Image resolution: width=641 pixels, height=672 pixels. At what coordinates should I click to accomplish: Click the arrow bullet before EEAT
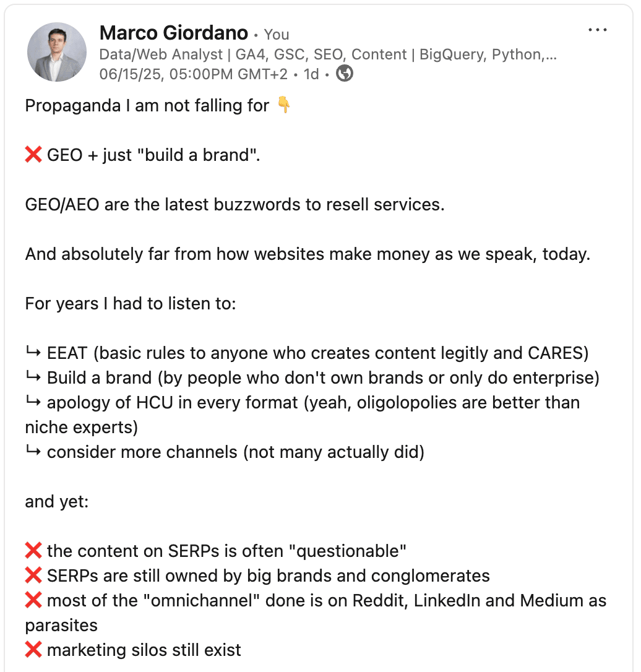click(33, 352)
